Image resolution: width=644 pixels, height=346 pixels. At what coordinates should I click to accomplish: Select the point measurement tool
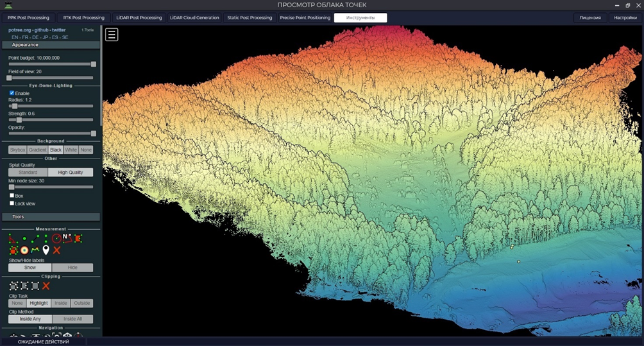pos(24,238)
